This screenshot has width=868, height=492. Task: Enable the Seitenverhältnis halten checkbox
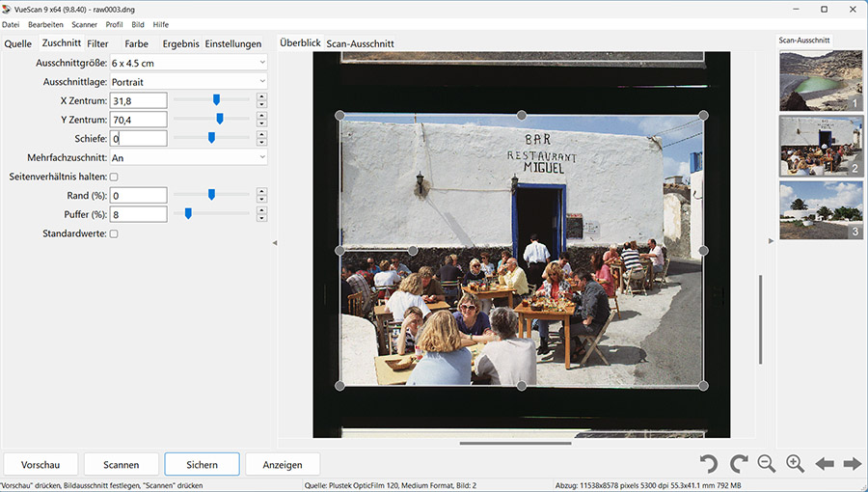114,177
